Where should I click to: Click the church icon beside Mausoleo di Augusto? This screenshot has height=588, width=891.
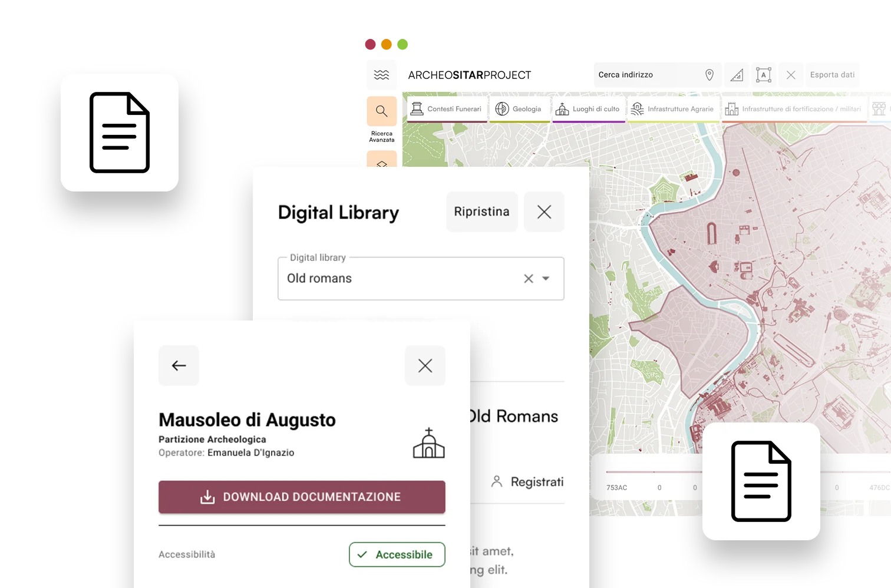pyautogui.click(x=428, y=443)
